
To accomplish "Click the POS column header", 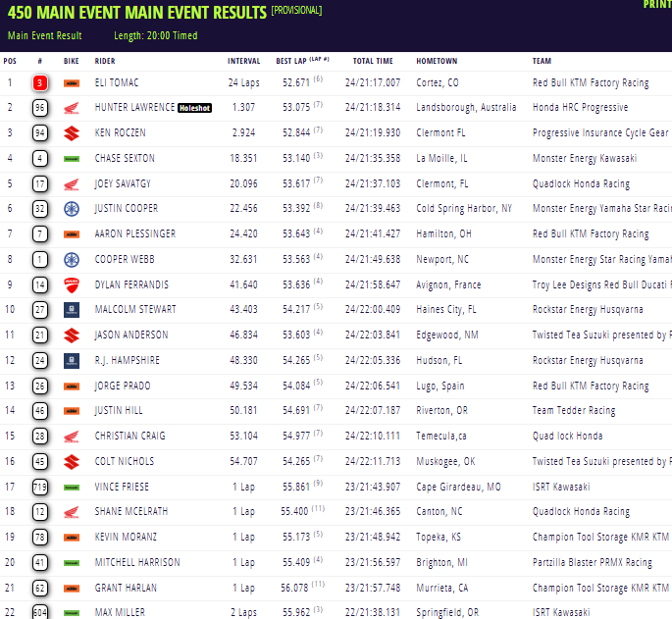I will [10, 61].
